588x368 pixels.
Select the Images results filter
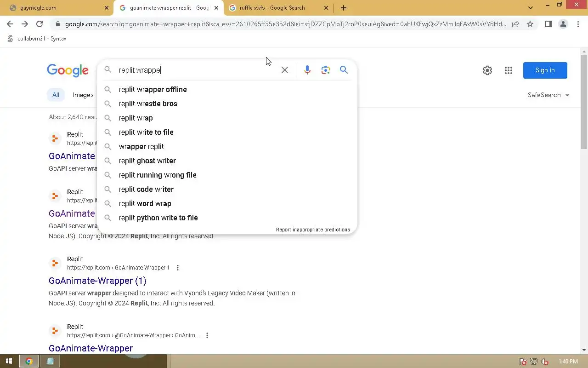(x=83, y=95)
